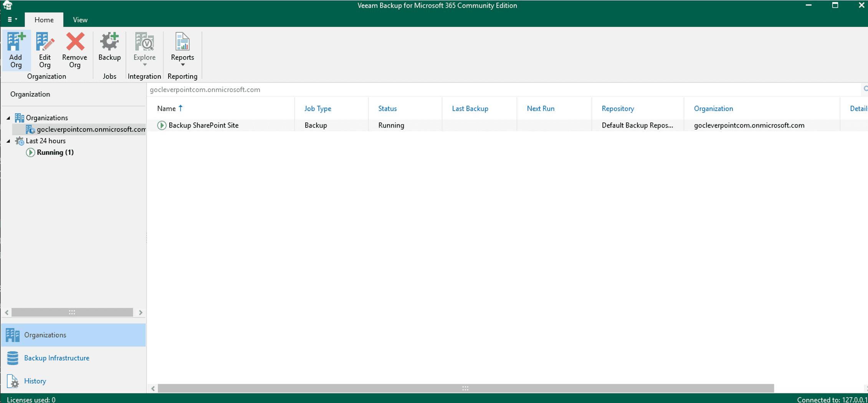Click the Running green play icon in tree
The width and height of the screenshot is (868, 403).
tap(30, 153)
